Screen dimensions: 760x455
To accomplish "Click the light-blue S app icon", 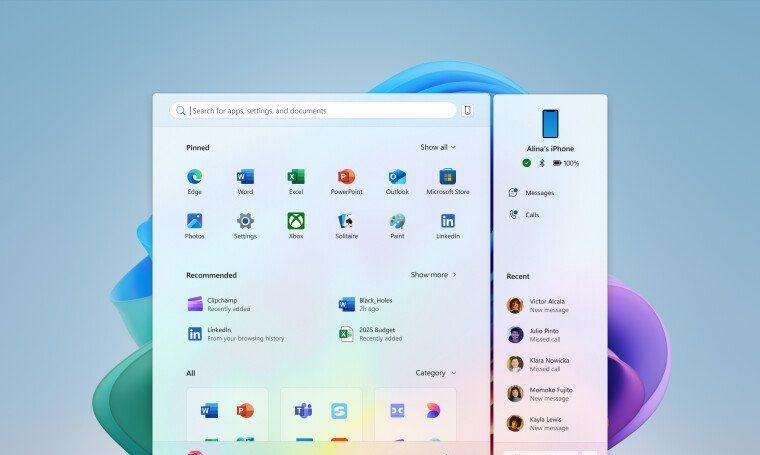I will click(x=339, y=411).
